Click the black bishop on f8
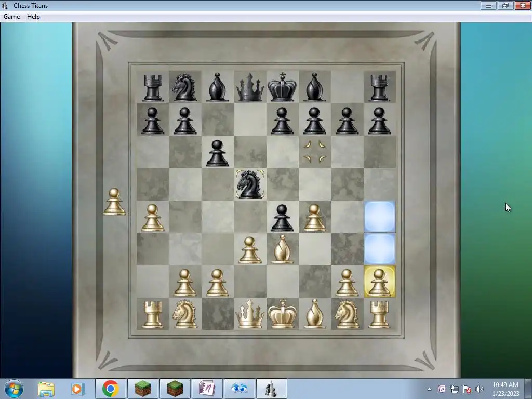Viewport: 532px width, 399px height. coord(314,87)
